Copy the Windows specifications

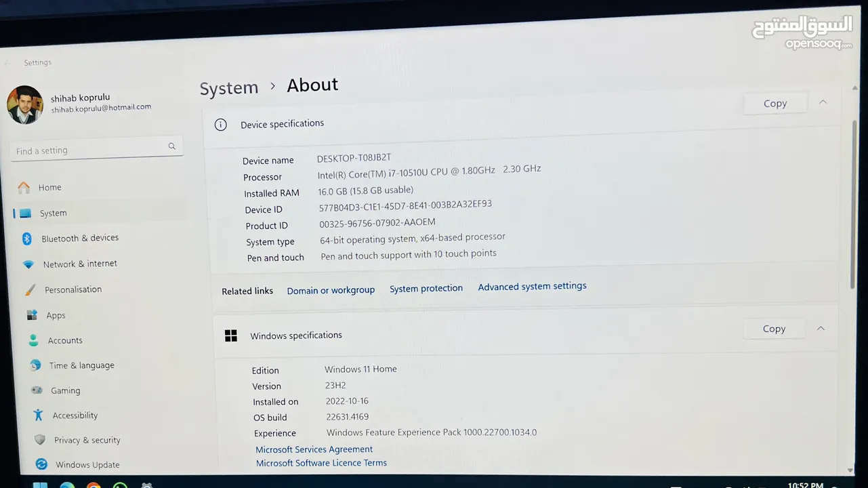click(774, 329)
